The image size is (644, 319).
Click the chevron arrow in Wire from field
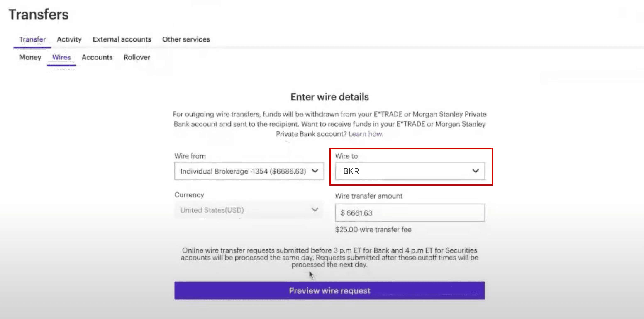[315, 171]
